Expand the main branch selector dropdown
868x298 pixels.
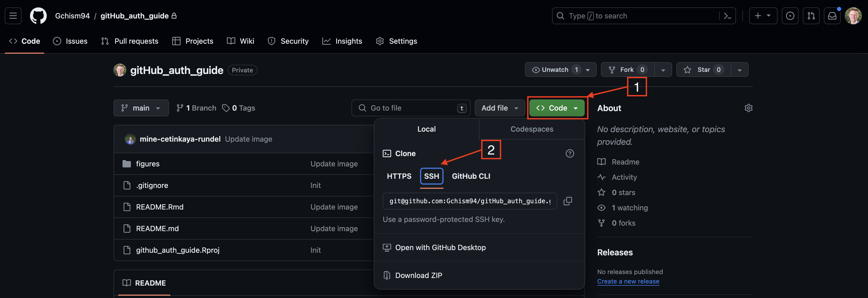(141, 108)
